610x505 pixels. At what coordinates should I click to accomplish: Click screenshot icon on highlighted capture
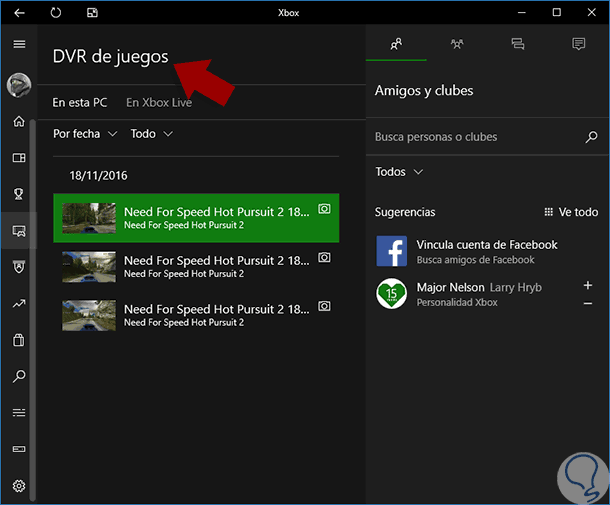click(324, 209)
